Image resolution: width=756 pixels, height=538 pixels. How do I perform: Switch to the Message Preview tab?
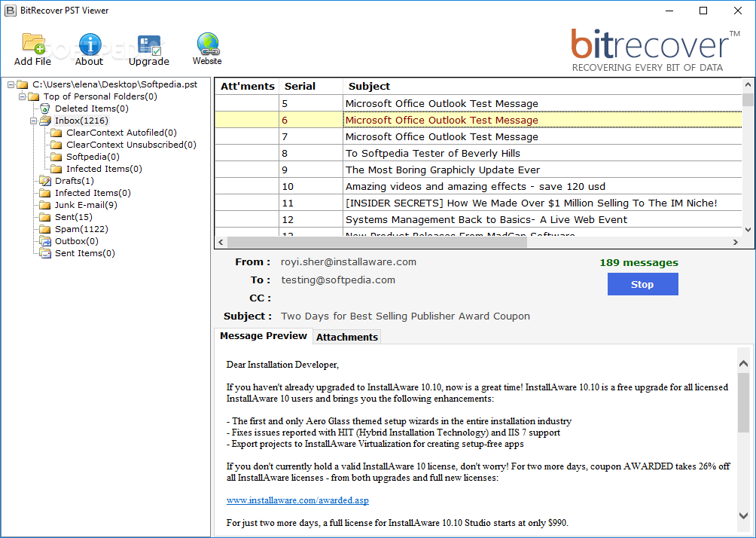point(264,336)
